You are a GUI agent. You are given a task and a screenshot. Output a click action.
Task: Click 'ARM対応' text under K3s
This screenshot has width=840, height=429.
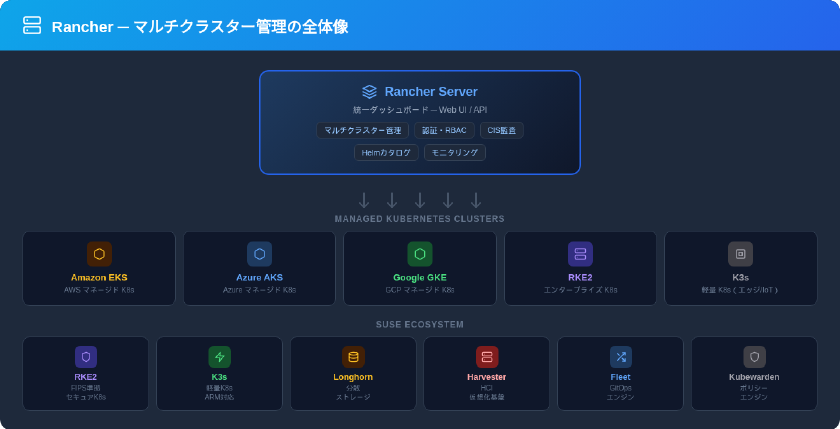pyautogui.click(x=220, y=397)
